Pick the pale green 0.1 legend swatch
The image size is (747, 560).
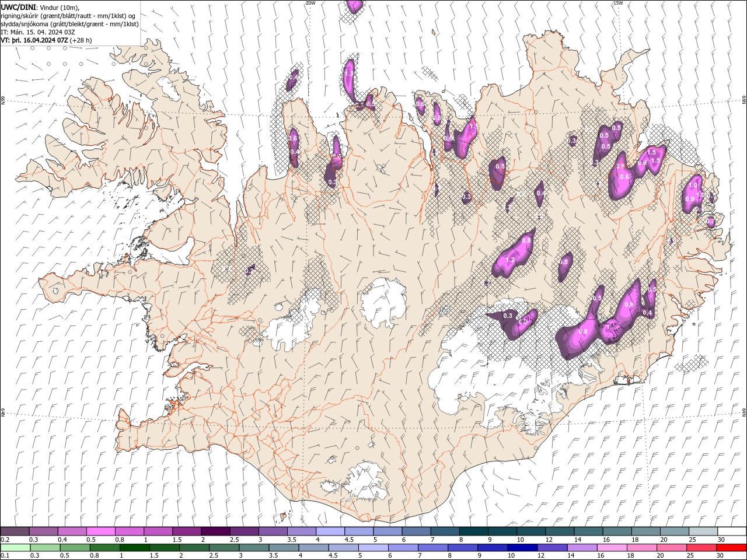[x=15, y=548]
